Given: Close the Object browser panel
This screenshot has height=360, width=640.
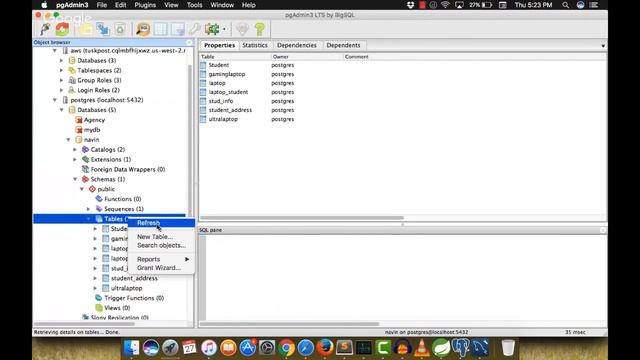Looking at the screenshot, I should pos(189,42).
